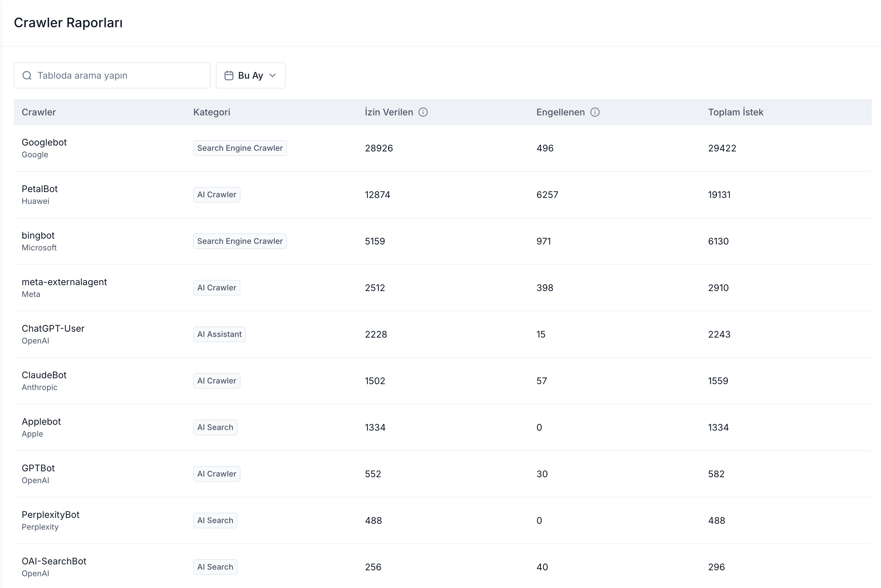Click the Search Engine Crawler tag for Googlebot
Screen dimensions: 881x588
coord(240,148)
